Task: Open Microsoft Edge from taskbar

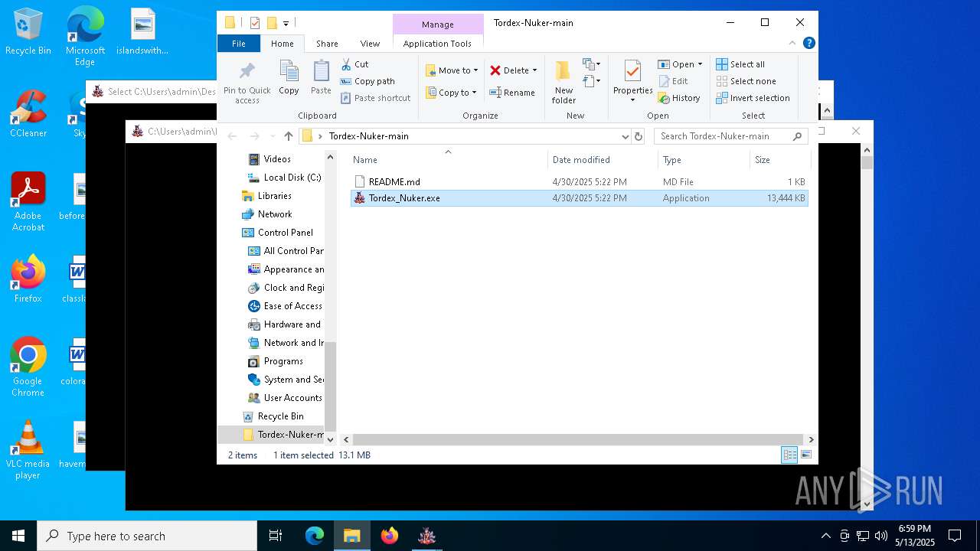Action: pos(315,536)
